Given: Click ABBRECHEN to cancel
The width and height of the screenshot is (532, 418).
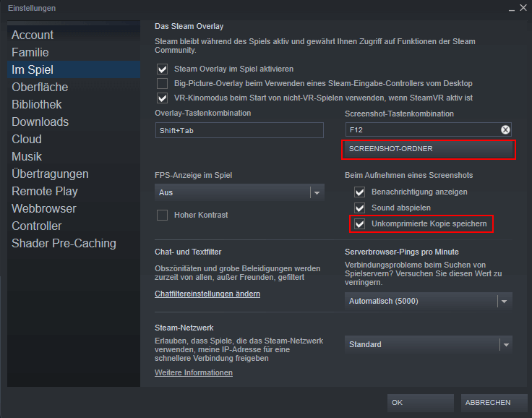Looking at the screenshot, I should click(494, 403).
